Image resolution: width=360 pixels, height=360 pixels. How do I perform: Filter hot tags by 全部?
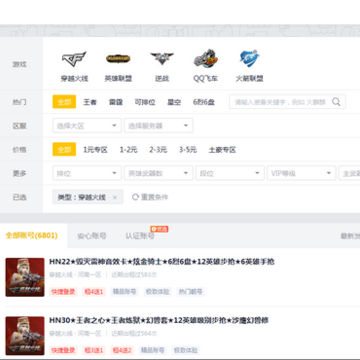tap(64, 102)
